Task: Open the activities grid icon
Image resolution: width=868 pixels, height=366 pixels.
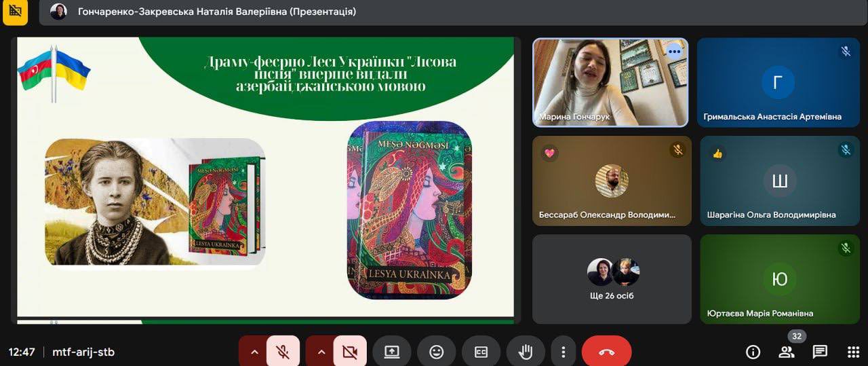Action: pos(853,352)
